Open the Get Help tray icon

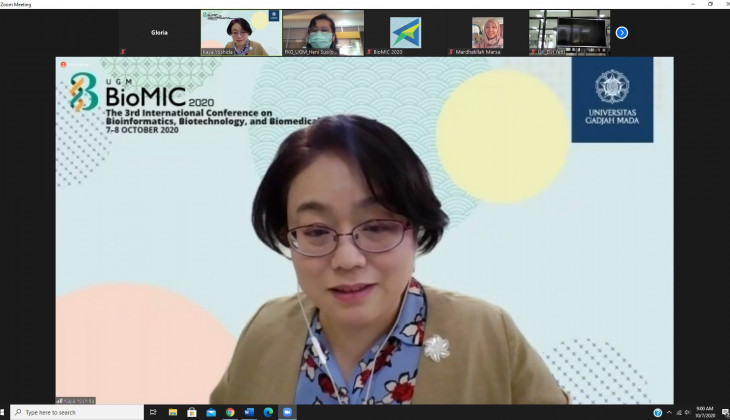[x=657, y=413]
